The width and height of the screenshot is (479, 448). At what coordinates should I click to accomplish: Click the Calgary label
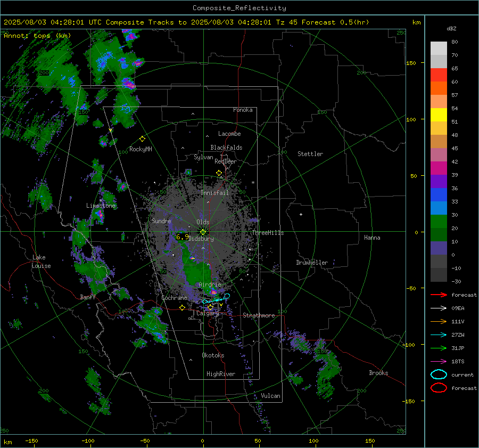click(208, 313)
